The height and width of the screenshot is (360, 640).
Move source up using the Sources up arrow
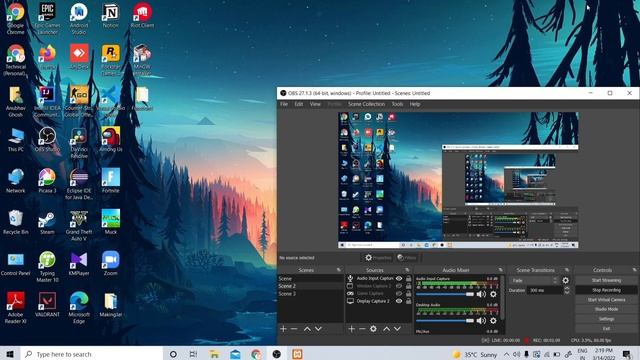(x=386, y=329)
